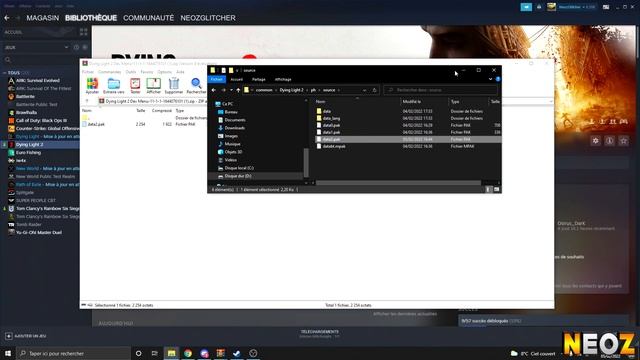This screenshot has width=640, height=360.
Task: Select the Accueil ribbon tab in Explorer
Action: coord(237,79)
